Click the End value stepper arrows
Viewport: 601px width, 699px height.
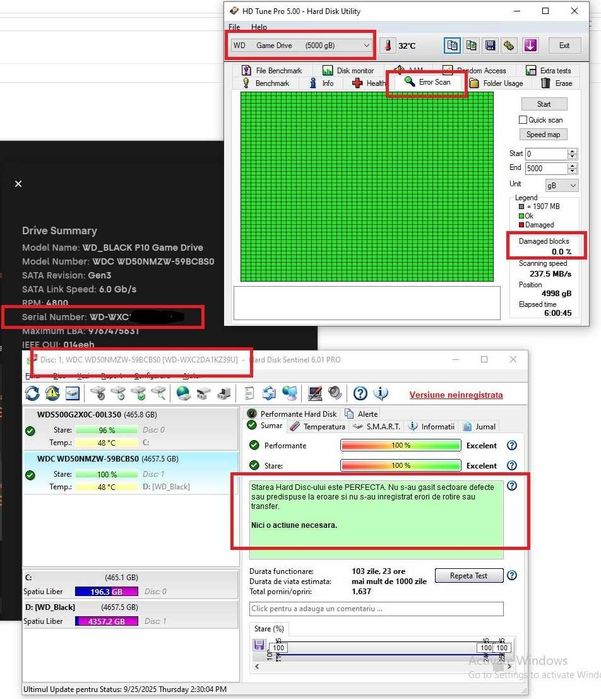[x=572, y=169]
